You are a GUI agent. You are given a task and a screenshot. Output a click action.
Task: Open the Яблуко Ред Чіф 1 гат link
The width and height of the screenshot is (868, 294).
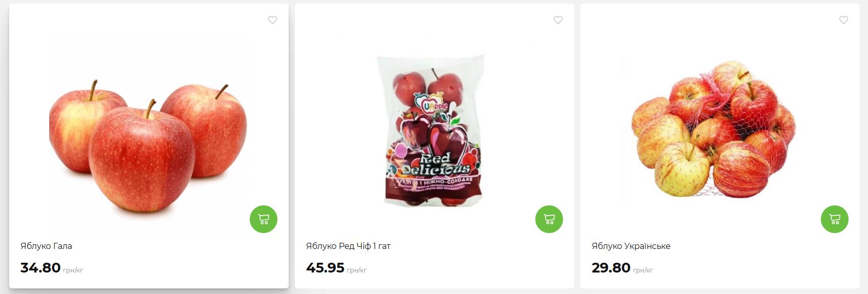click(x=348, y=246)
